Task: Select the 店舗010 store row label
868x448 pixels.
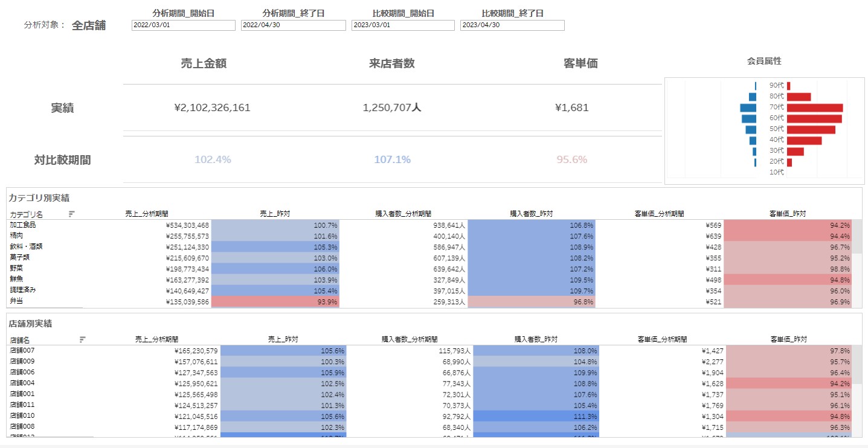Action: (22, 415)
